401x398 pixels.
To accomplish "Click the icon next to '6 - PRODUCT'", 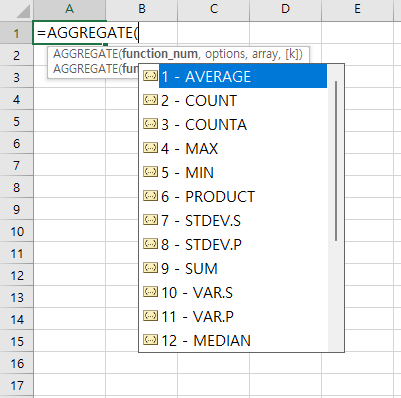I will click(150, 196).
